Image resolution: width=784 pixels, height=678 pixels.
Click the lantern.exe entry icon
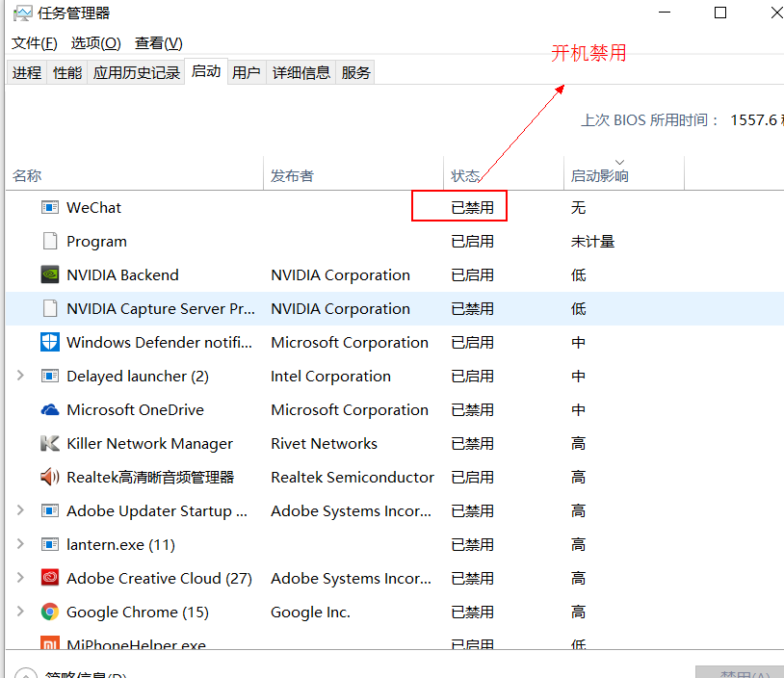pyautogui.click(x=49, y=544)
